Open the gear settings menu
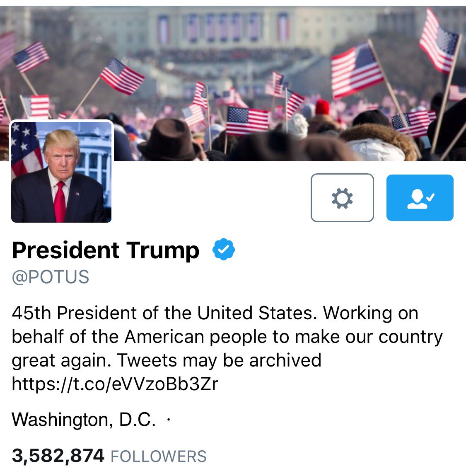Viewport: 466px width, 476px height. pos(342,198)
